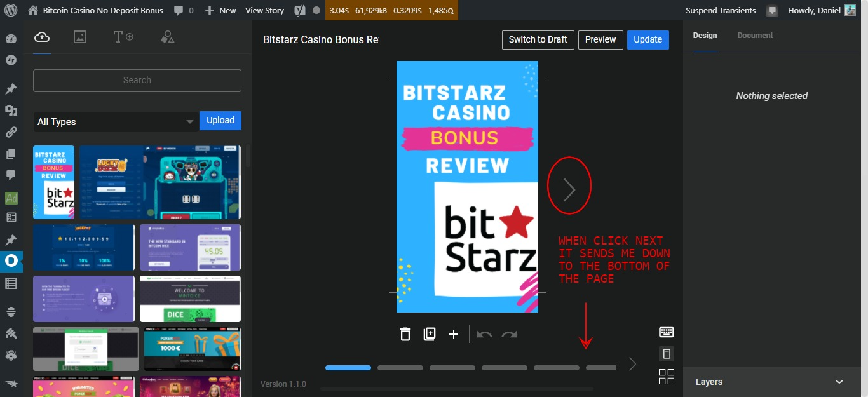Duplicate the current story page
868x397 pixels.
pos(430,334)
